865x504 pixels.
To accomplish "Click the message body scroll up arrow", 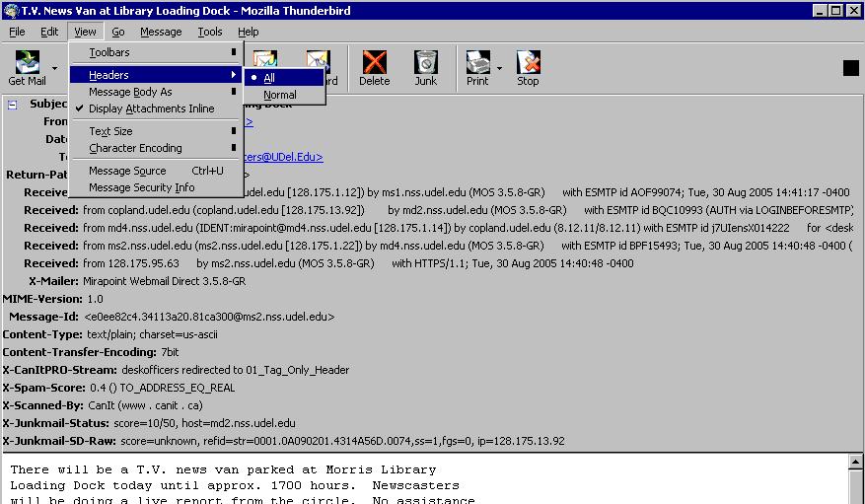I will 855,462.
